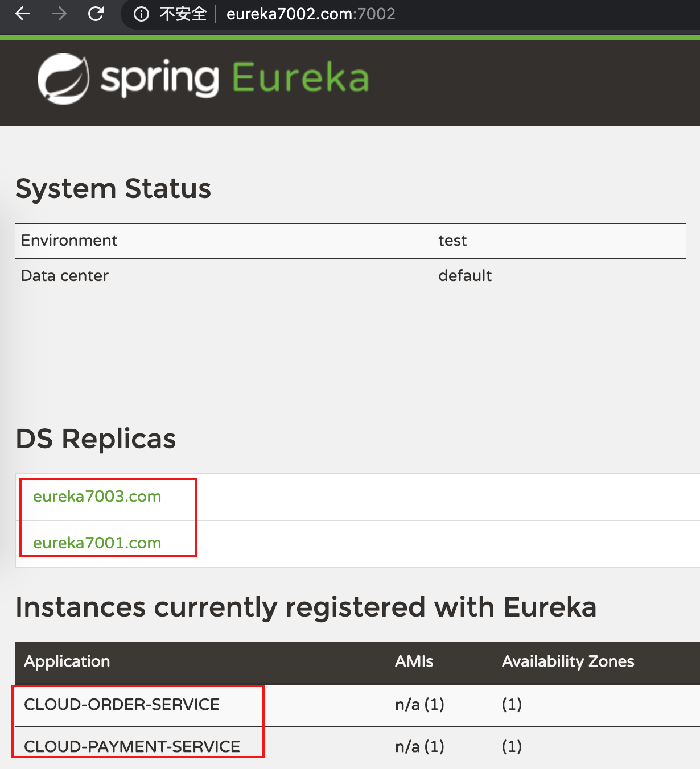Click the availability zone (1) for CLOUD-ORDER-SERVICE
Viewport: 700px width, 769px height.
512,704
